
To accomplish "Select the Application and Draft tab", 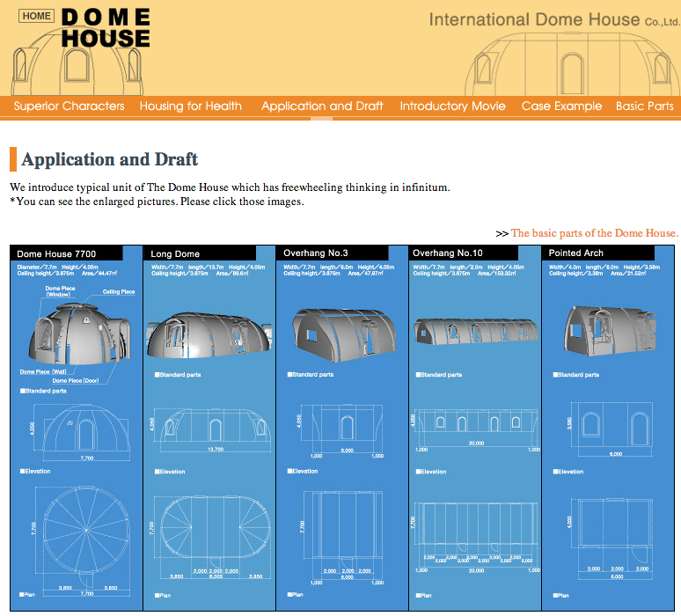I will point(322,106).
